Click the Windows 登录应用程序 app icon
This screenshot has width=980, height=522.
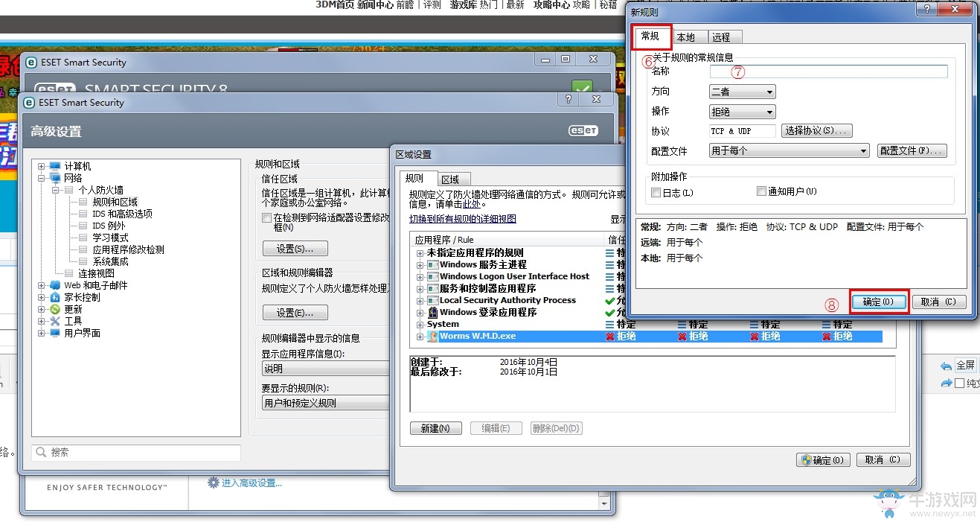click(432, 313)
